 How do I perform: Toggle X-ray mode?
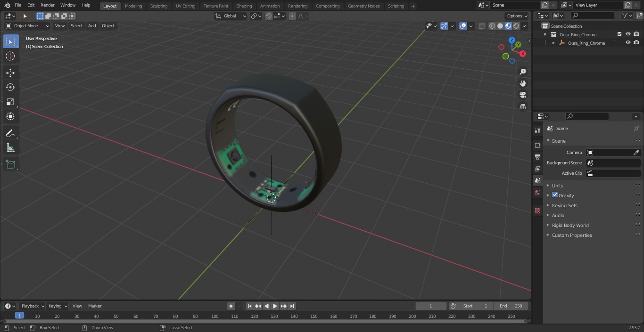click(x=481, y=26)
